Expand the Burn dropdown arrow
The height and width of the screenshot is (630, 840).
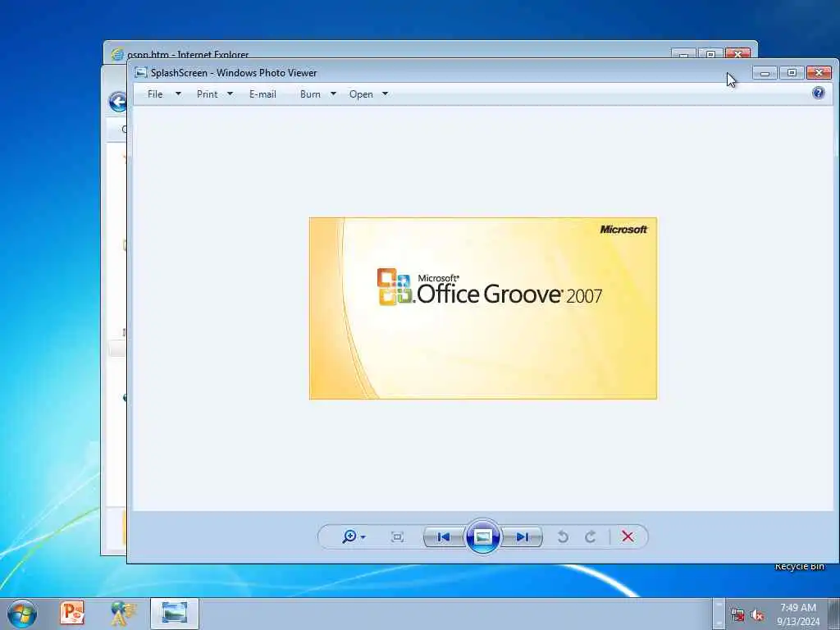(333, 94)
